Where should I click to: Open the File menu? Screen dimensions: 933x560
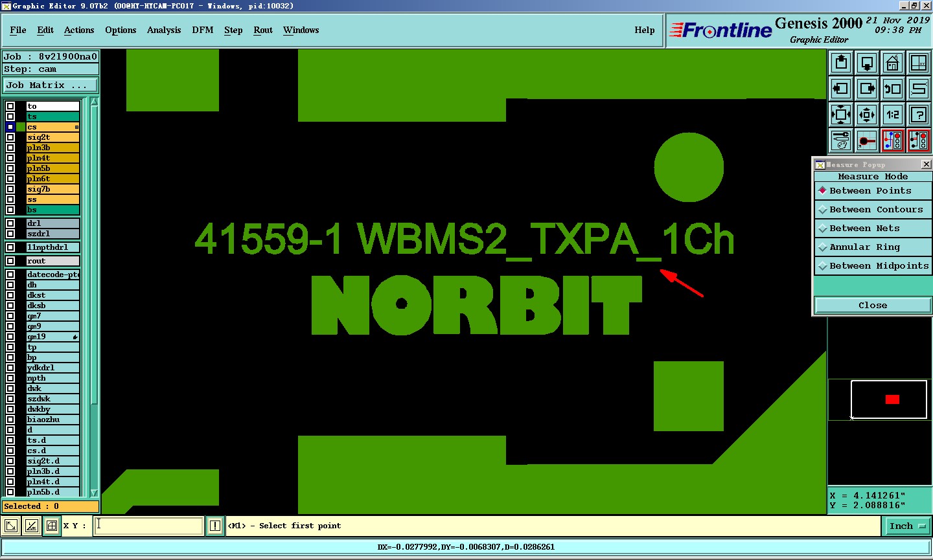(18, 30)
